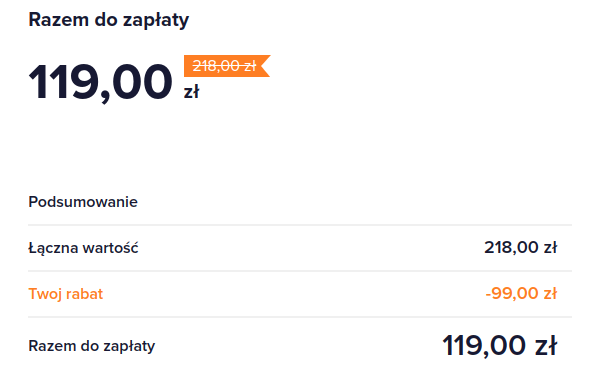Viewport: 602px width, 367px height.
Task: Select the bottom 119,00 zł final amount
Action: point(499,346)
